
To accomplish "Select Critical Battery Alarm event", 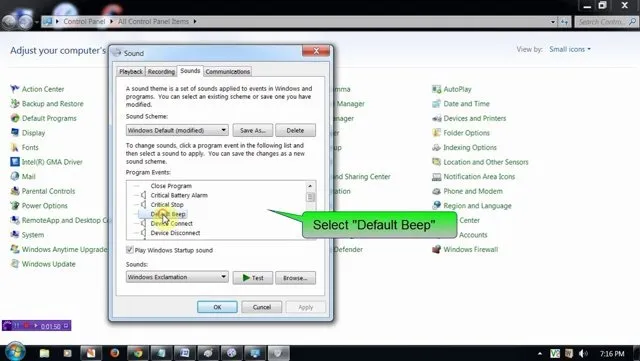I will pos(179,195).
